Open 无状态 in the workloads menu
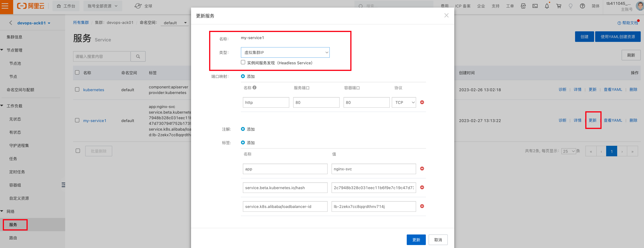This screenshot has width=644, height=248. click(15, 119)
